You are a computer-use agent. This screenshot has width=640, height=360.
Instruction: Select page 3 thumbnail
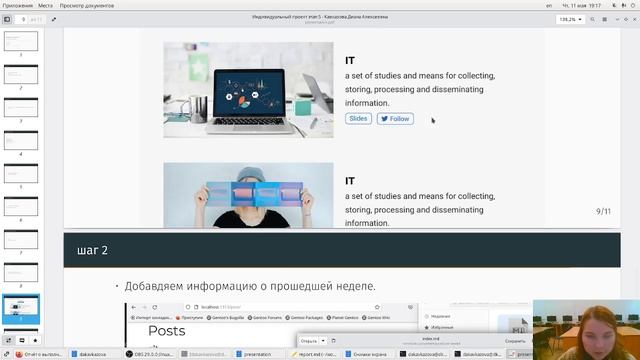[x=21, y=107]
